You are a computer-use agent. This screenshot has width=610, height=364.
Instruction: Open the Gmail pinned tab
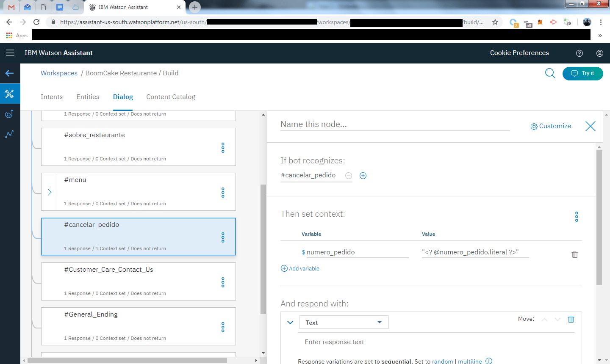tap(11, 7)
